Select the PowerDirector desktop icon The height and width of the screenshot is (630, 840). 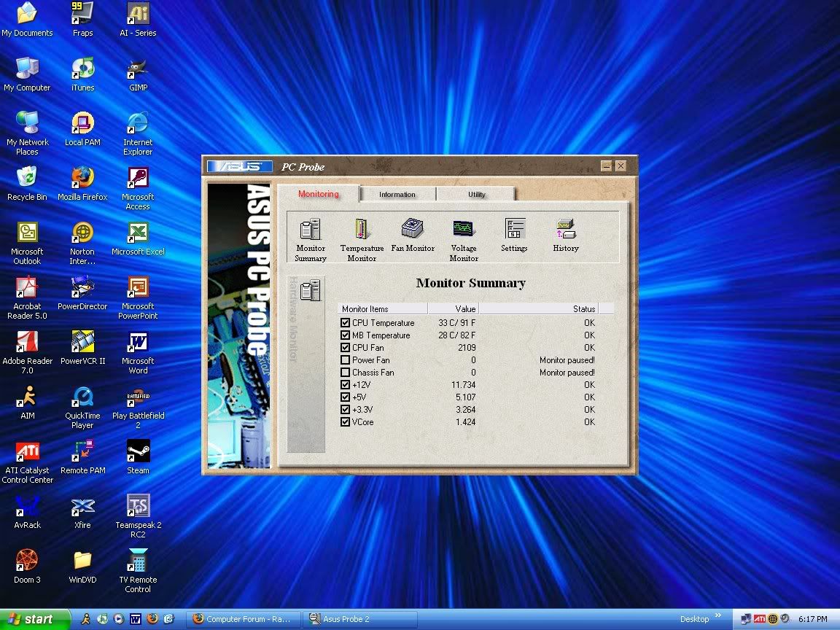tap(82, 293)
